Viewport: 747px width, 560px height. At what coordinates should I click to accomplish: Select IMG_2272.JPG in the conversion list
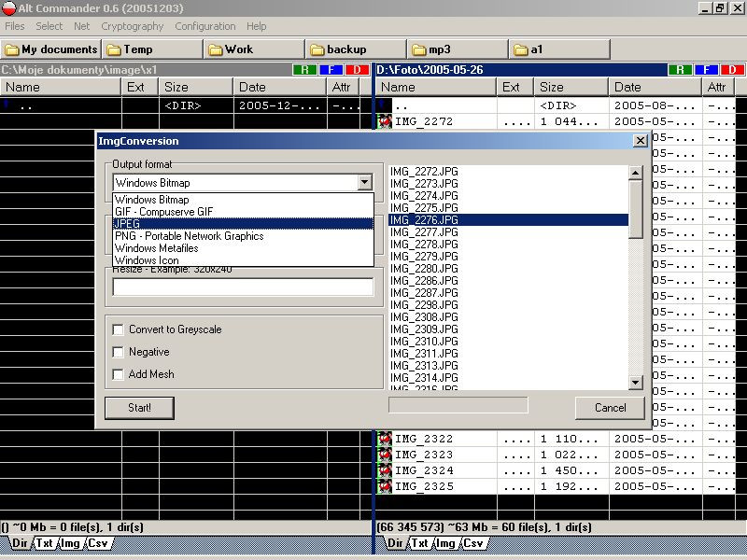pyautogui.click(x=508, y=172)
